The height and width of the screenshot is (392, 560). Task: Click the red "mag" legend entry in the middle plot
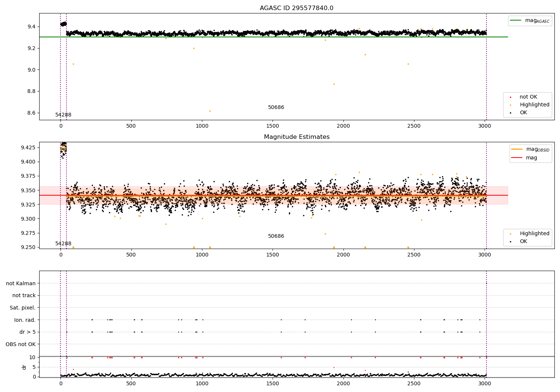524,158
